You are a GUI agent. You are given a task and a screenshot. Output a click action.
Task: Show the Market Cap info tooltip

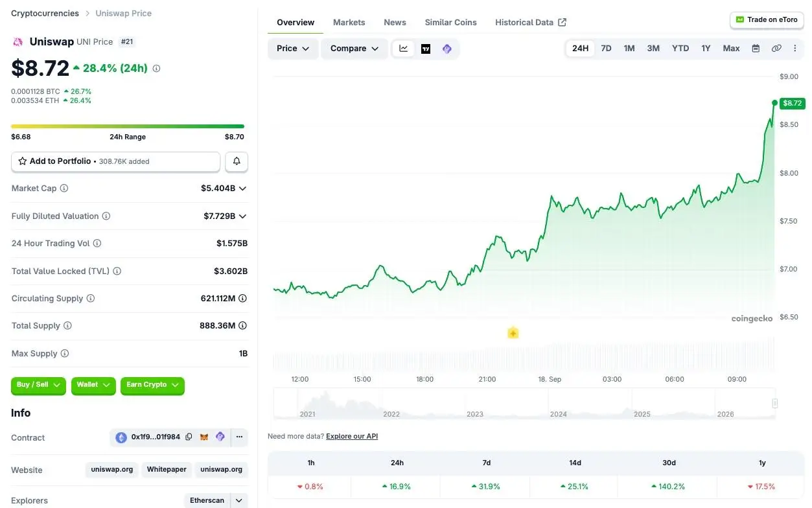pos(64,189)
